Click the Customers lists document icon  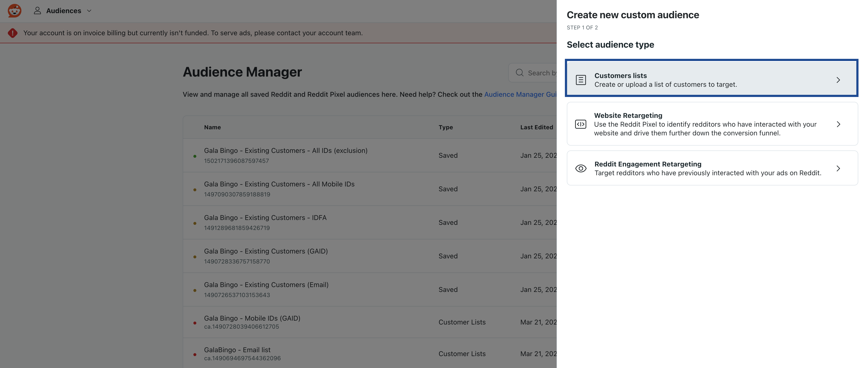[581, 80]
